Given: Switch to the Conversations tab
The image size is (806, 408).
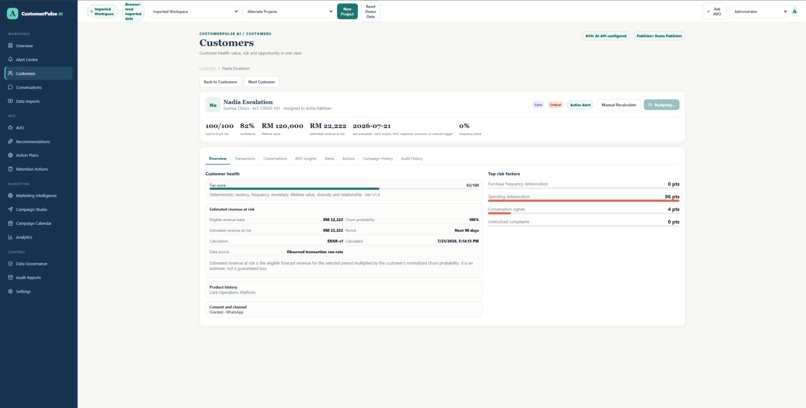Looking at the screenshot, I should point(275,159).
